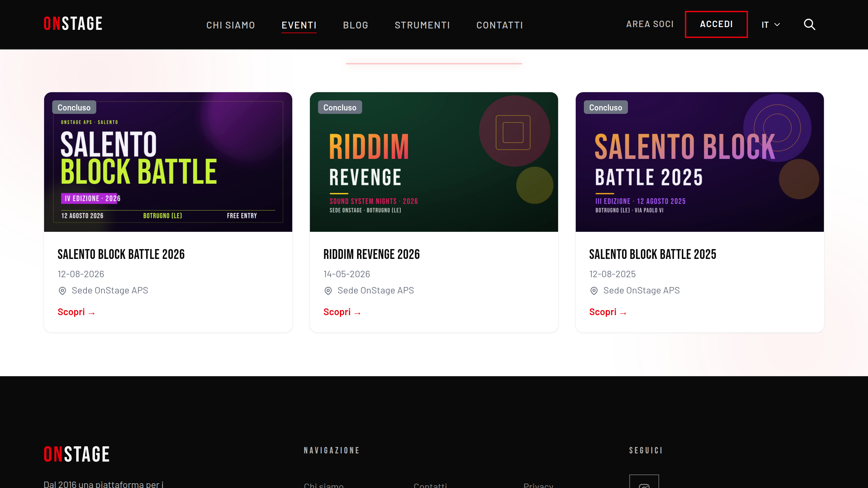The height and width of the screenshot is (488, 868).
Task: Click Concluso badge on Riddim Revenge card
Action: click(x=340, y=107)
